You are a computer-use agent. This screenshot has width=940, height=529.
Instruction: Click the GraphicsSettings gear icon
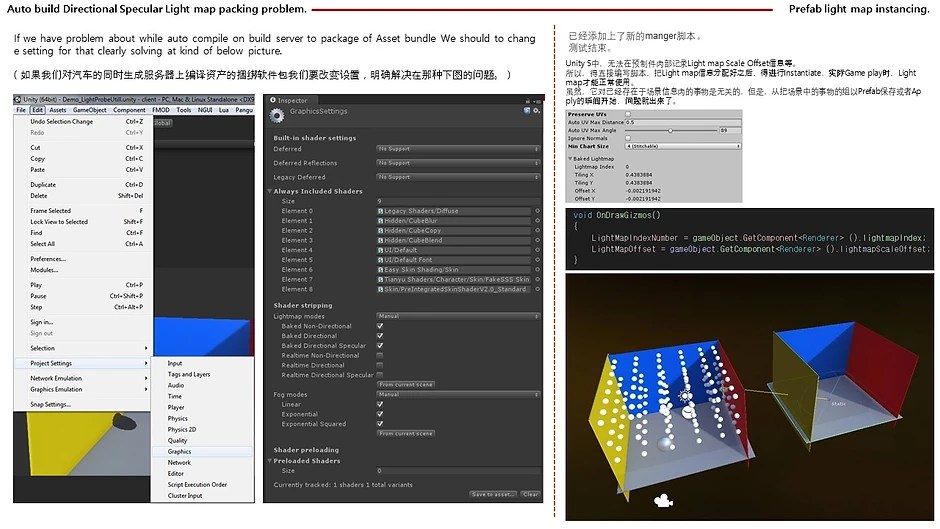coord(275,114)
